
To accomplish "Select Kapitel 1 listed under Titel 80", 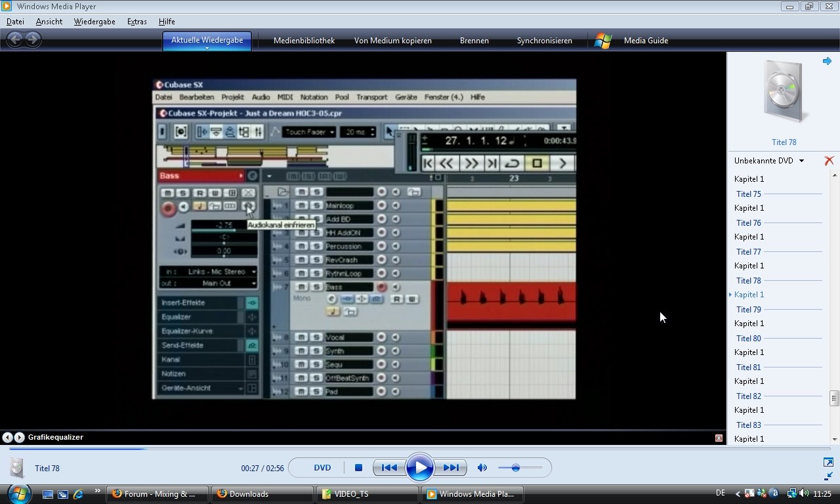I will click(x=749, y=352).
